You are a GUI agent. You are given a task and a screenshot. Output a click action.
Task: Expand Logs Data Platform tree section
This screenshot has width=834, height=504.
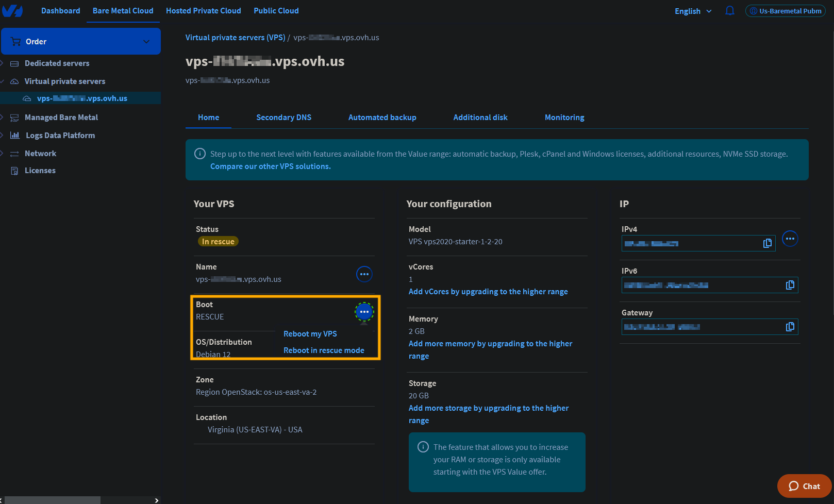pos(2,136)
